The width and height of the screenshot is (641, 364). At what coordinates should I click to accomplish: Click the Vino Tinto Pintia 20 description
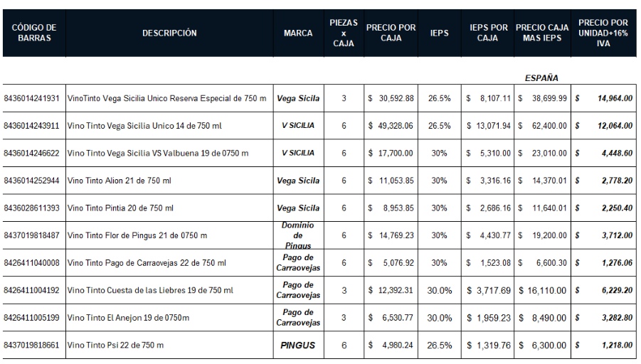pos(120,208)
